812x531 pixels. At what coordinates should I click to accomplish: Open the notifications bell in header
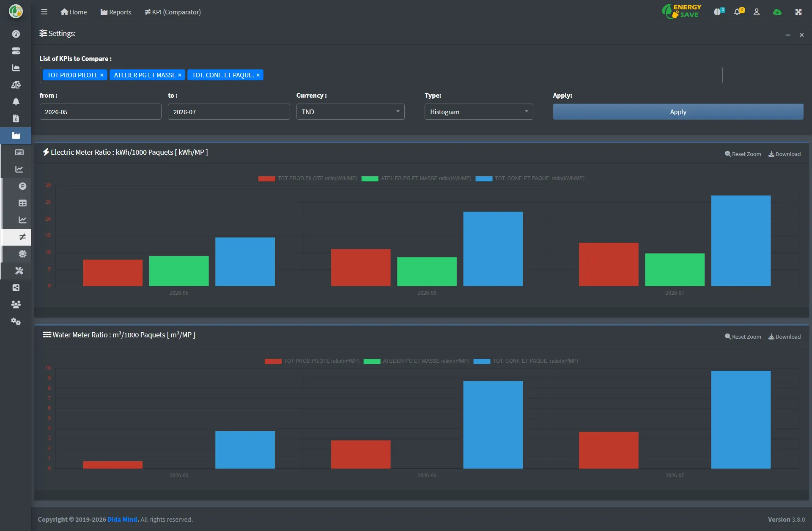738,12
